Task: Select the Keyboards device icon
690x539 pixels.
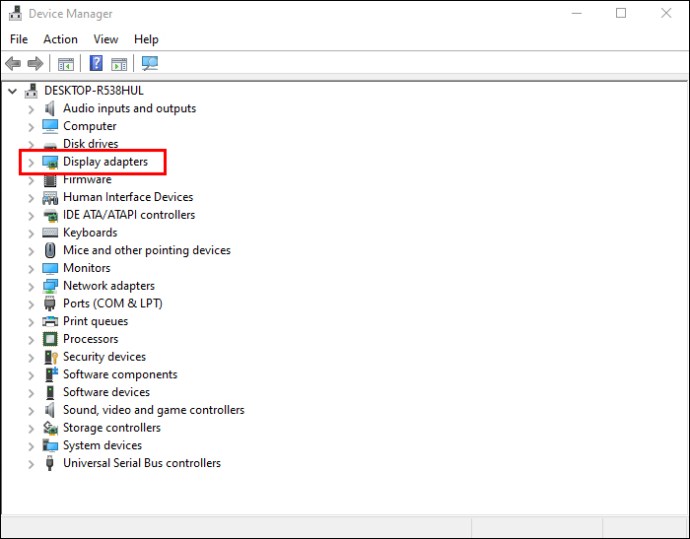Action: 50,233
